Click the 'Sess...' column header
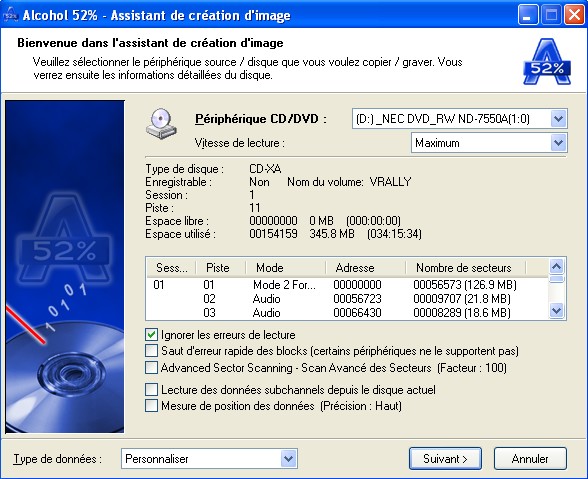Image resolution: width=588 pixels, height=479 pixels. 171,268
